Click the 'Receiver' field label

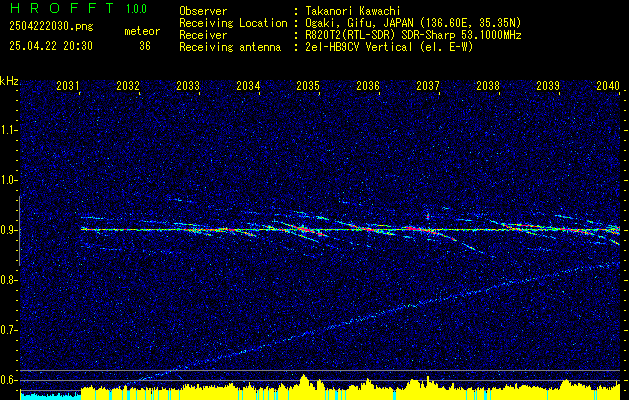pos(203,35)
